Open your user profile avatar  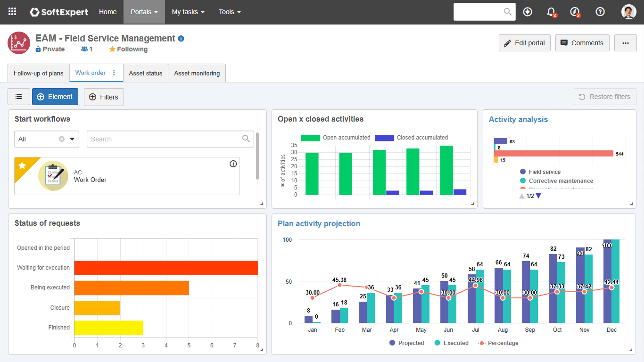pyautogui.click(x=628, y=12)
